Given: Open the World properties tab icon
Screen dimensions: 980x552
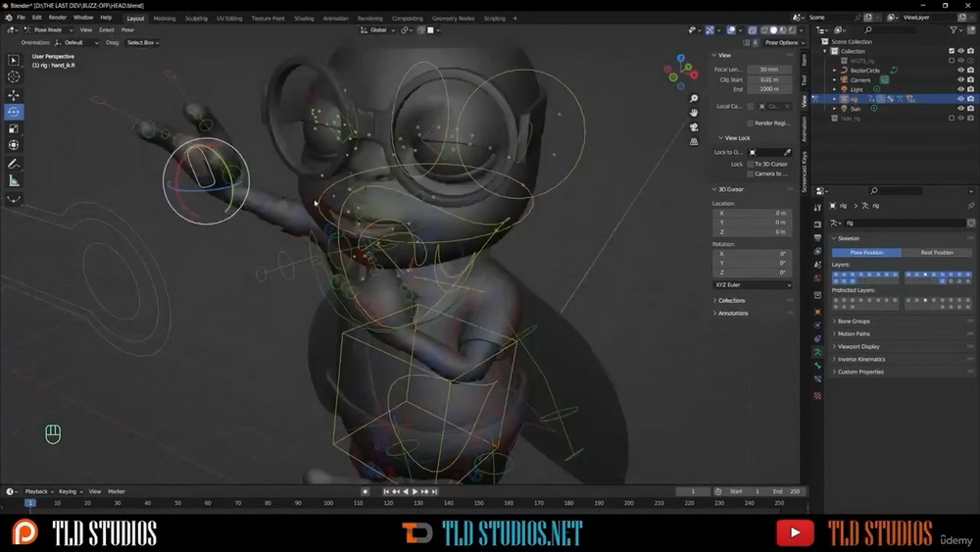Looking at the screenshot, I should click(817, 278).
